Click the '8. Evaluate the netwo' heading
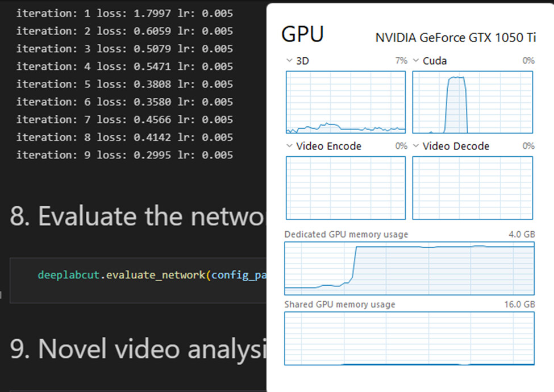554x392 pixels. [x=137, y=216]
